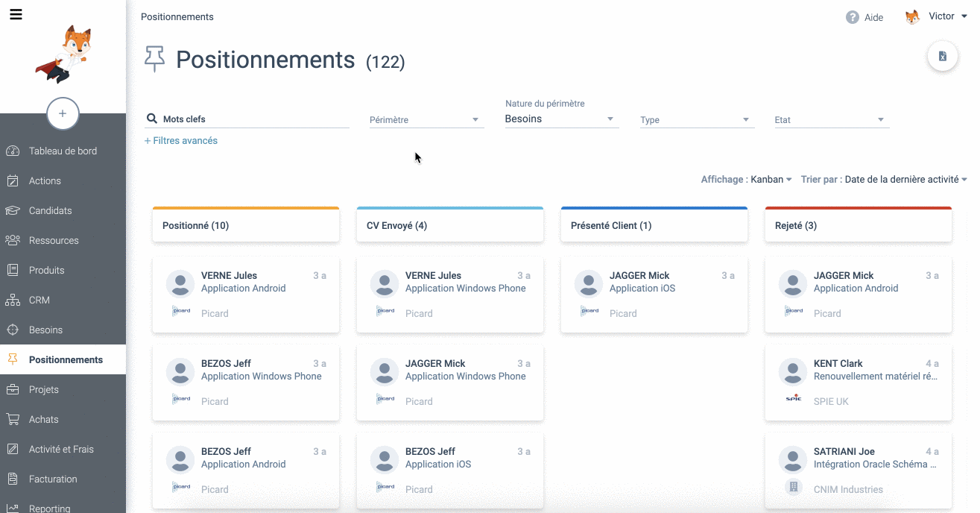Image resolution: width=980 pixels, height=513 pixels.
Task: Click the Aide question mark icon
Action: tap(852, 17)
